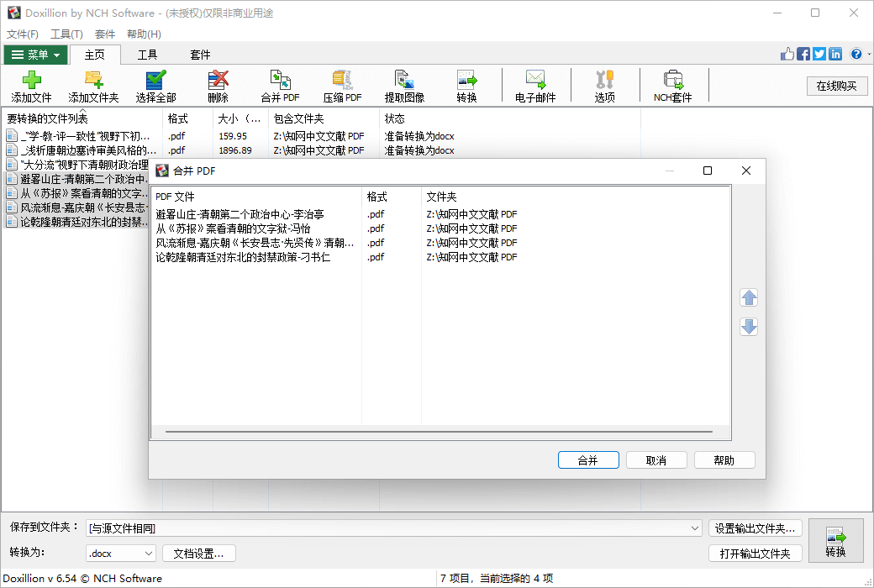Click Set Output Folder (设置输出文件夹...) button
874x588 pixels.
tap(756, 528)
